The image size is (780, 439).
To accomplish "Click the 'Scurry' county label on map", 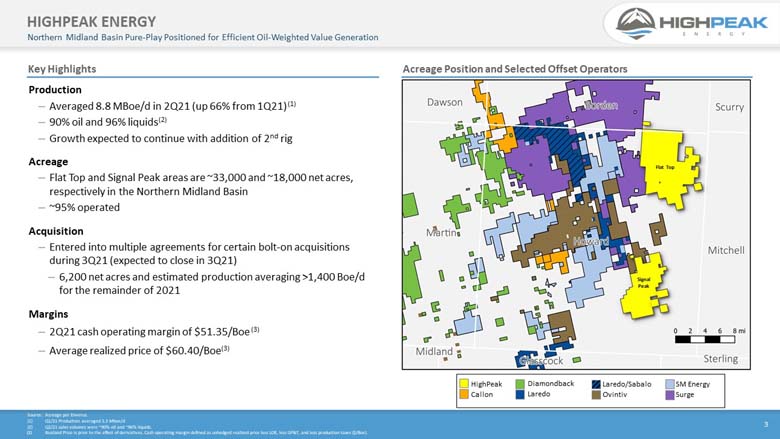I will (x=729, y=107).
